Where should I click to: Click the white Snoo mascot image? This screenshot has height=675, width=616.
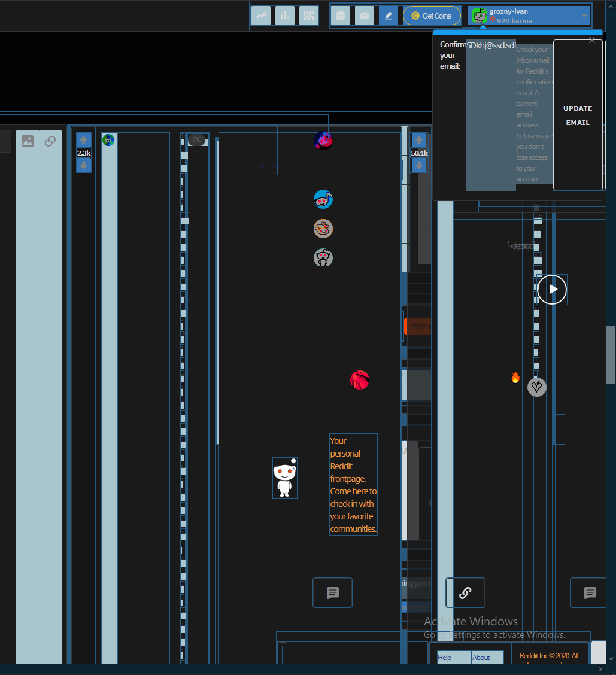(x=285, y=478)
